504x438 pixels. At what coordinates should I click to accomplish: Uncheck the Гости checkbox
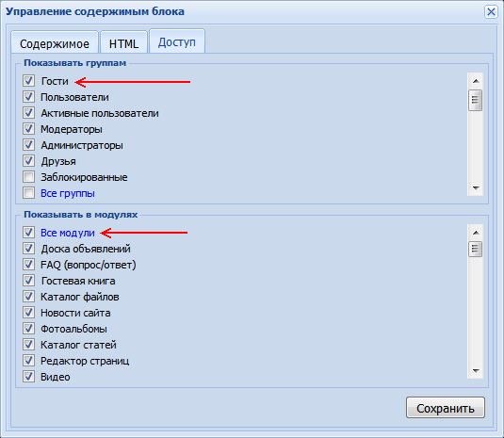(28, 81)
